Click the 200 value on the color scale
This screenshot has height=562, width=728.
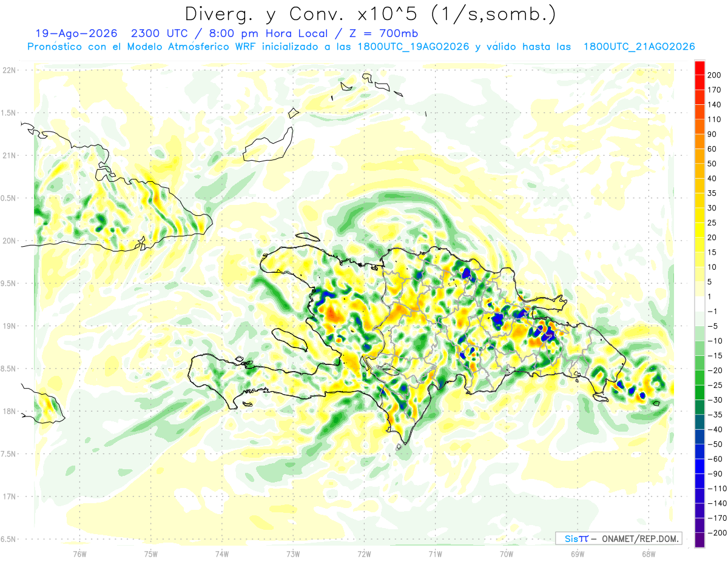[714, 75]
